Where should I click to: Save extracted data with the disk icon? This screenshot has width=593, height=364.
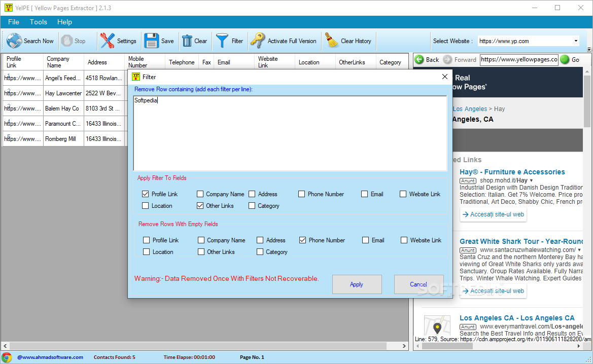[x=151, y=41]
